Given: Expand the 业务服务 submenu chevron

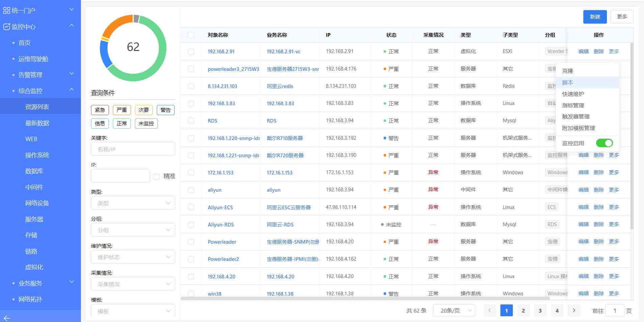Looking at the screenshot, I should click(71, 282).
